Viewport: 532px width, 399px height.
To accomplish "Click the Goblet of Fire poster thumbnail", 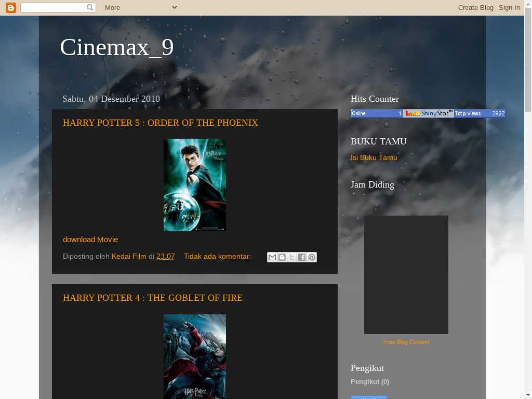I will tap(195, 356).
